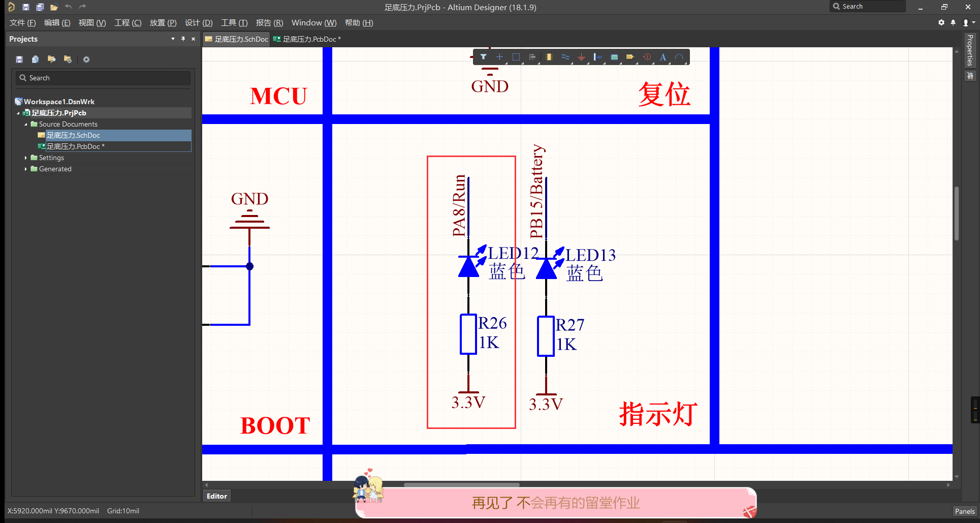Expand the Generated folder
This screenshot has width=980, height=523.
click(26, 168)
